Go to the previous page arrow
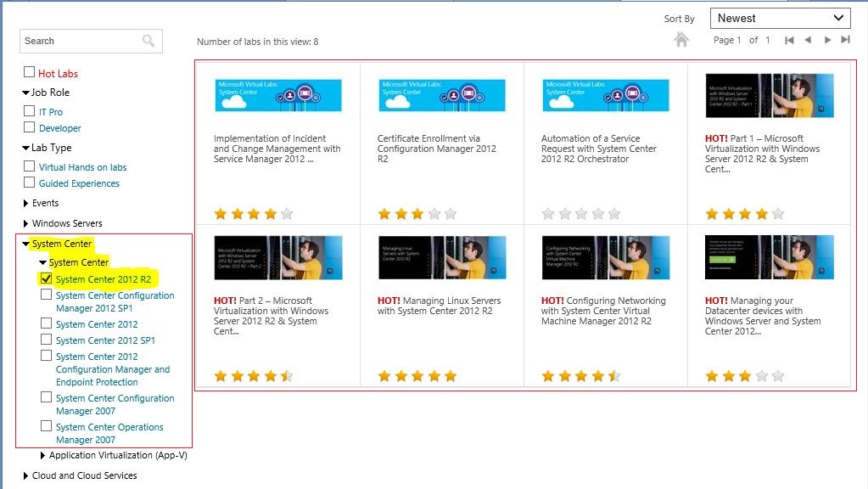868x489 pixels. [809, 40]
